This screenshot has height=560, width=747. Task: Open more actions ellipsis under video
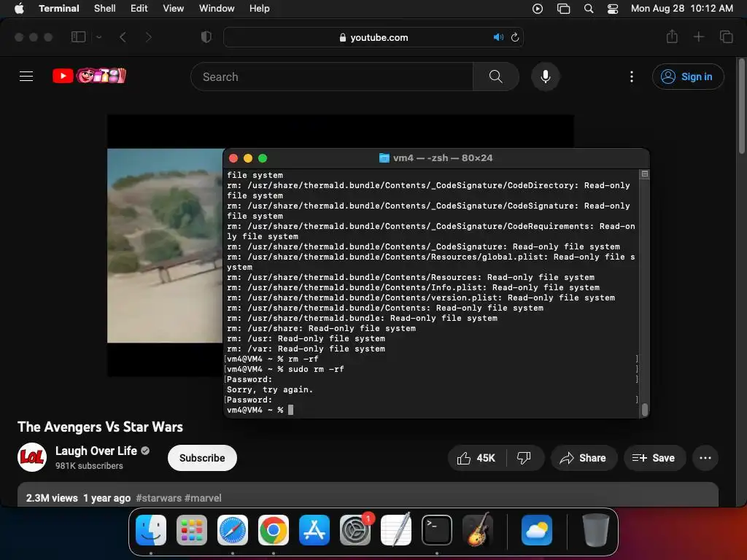(705, 458)
